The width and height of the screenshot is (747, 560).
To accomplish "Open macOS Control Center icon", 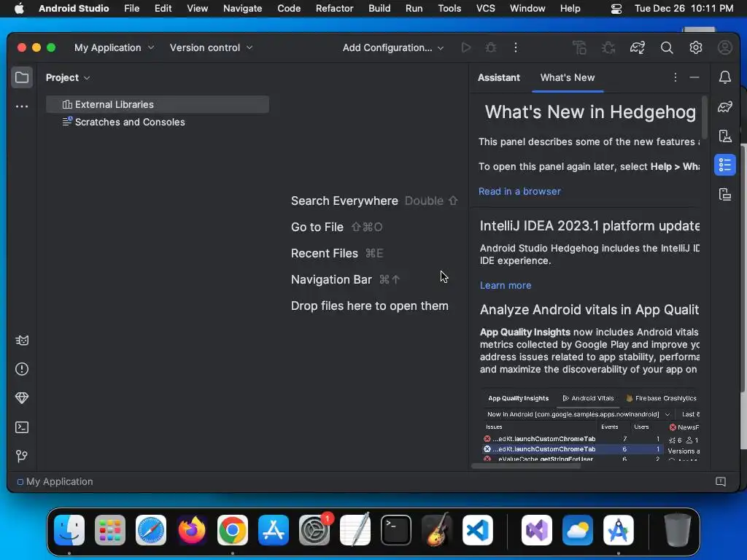I will 616,9.
